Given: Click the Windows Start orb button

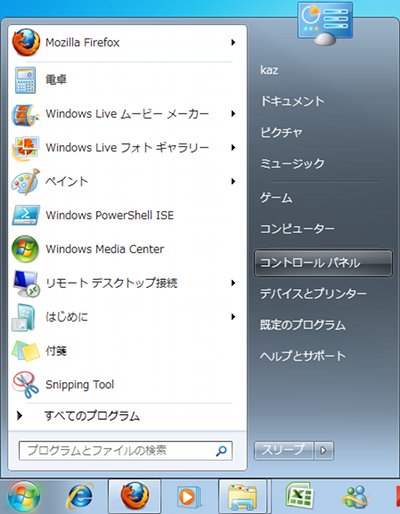Looking at the screenshot, I should [x=24, y=497].
